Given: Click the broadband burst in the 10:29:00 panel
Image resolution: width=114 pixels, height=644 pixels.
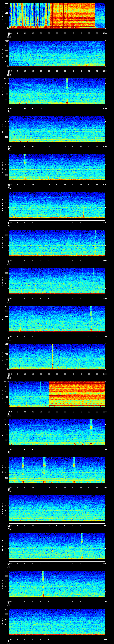Looking at the screenshot, I should point(43,584).
